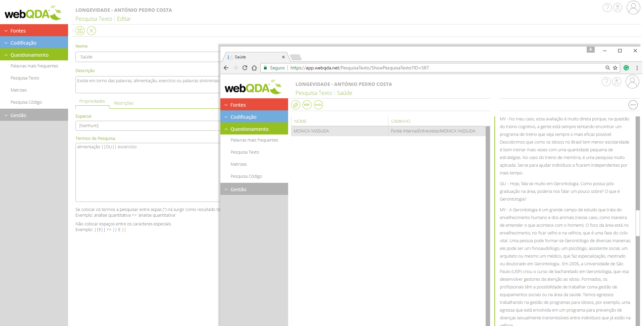
Task: Click the support figure icon in Saúde window header
Action: coord(616,81)
